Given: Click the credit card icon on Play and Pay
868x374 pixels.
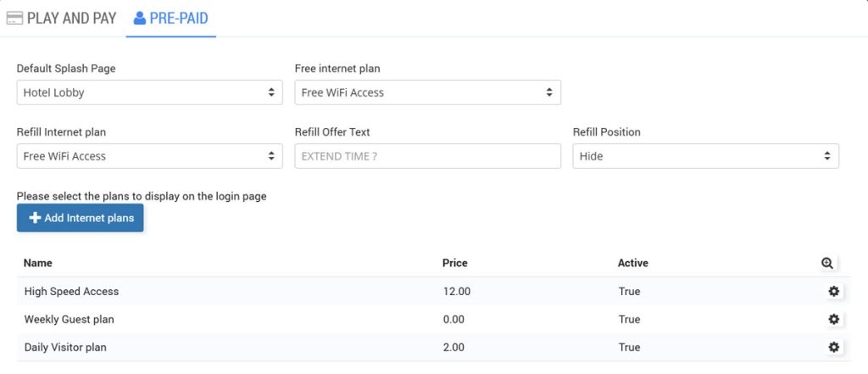Looking at the screenshot, I should (15, 18).
